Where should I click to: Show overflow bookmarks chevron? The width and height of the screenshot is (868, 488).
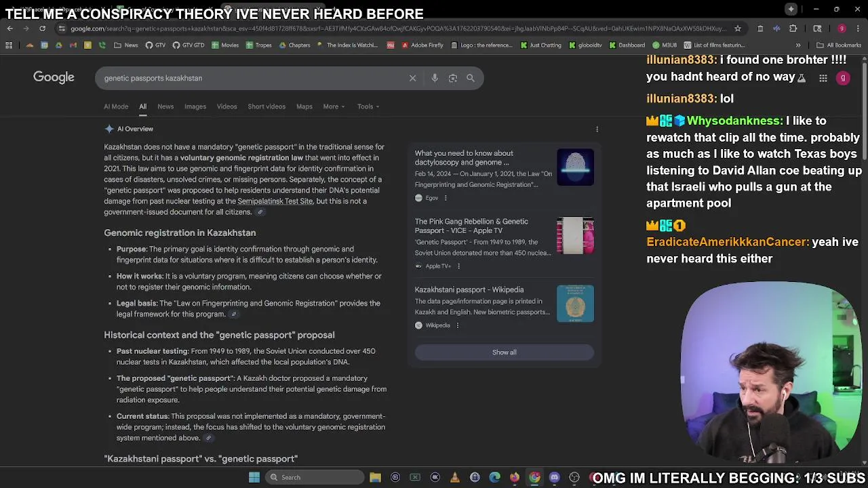798,45
